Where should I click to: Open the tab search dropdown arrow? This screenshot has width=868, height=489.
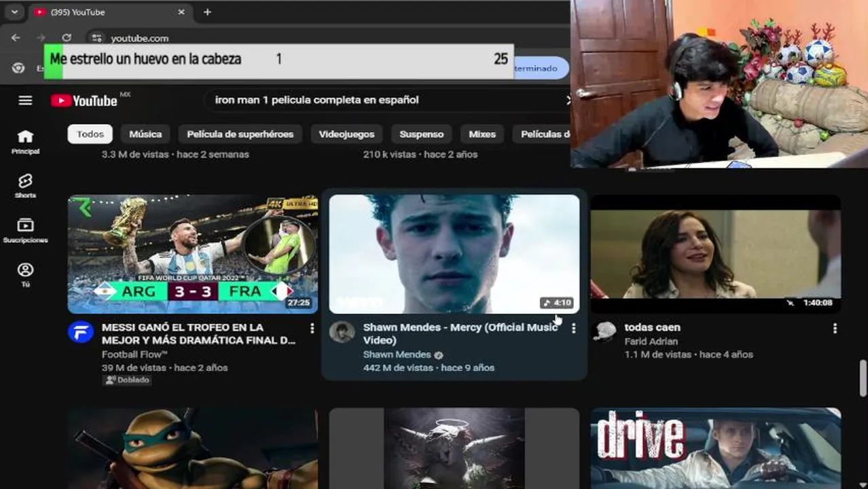tap(14, 12)
